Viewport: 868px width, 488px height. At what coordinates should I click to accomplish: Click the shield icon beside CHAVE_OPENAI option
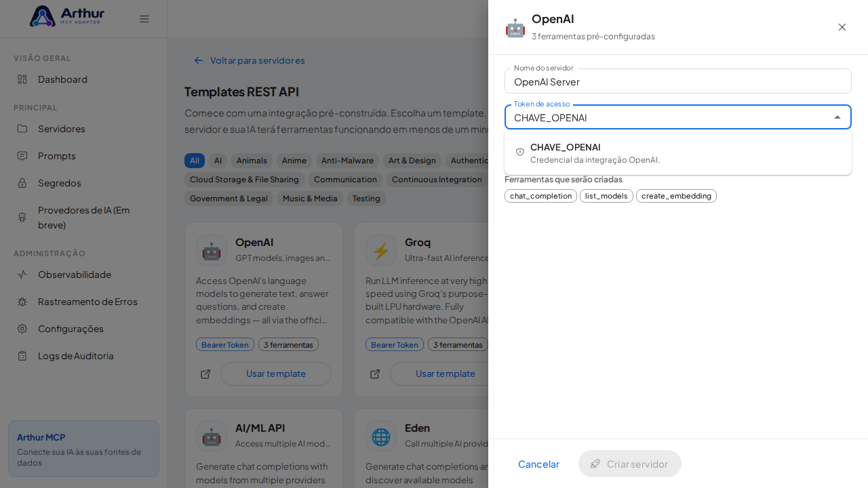(520, 152)
